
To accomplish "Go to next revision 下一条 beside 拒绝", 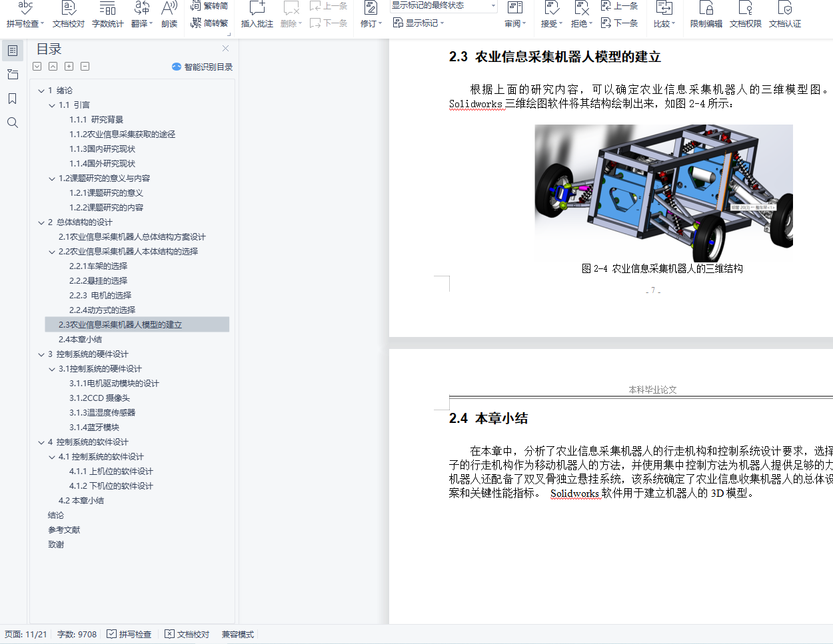I will click(x=620, y=23).
